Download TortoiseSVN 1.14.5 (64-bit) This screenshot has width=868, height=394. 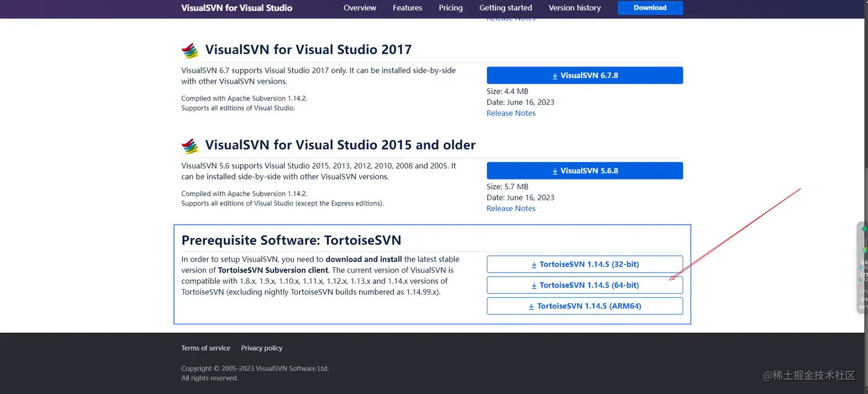pos(585,285)
